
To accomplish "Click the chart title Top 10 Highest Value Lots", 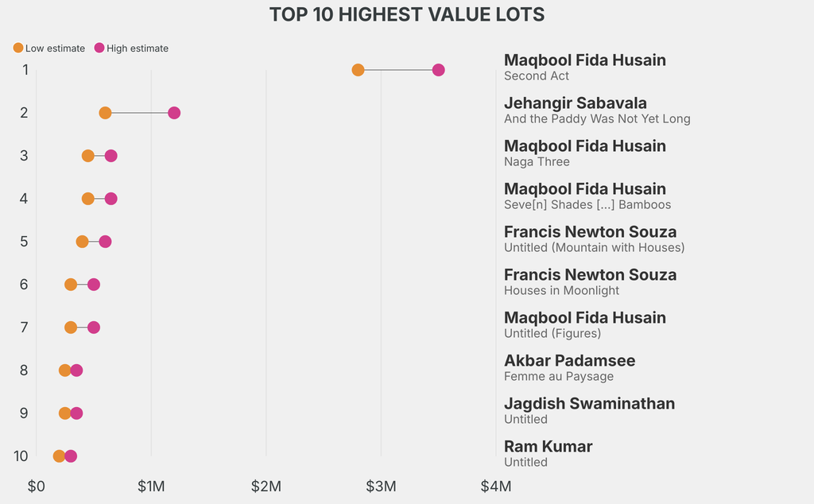I will point(407,14).
